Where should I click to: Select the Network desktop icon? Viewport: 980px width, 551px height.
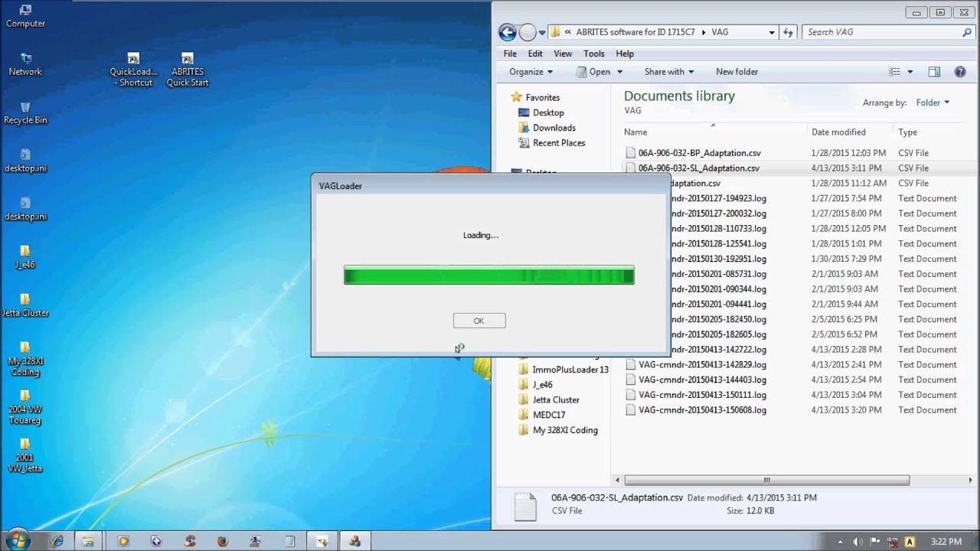coord(25,64)
